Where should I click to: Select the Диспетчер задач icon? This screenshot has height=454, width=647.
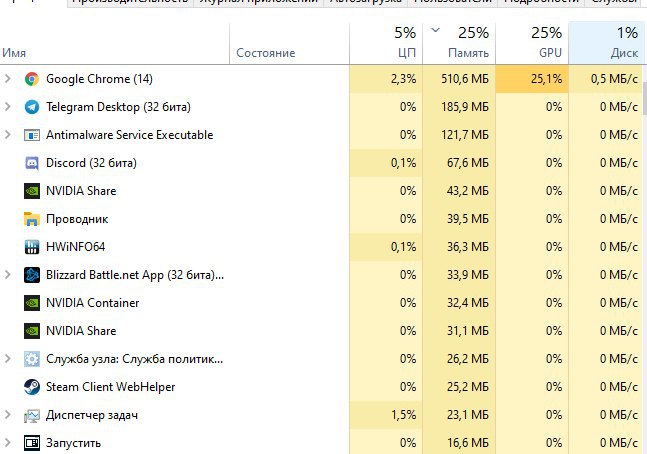[x=32, y=415]
